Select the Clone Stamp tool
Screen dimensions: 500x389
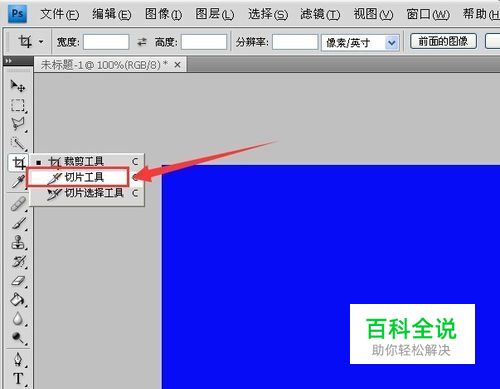18,242
